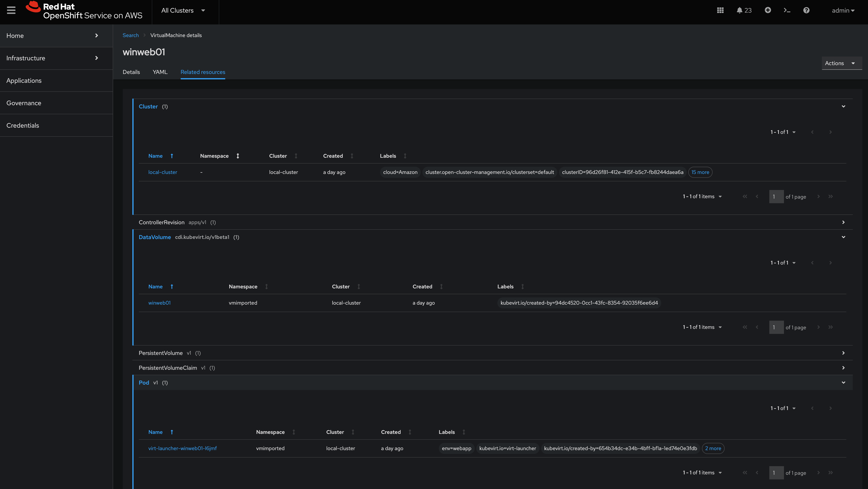Go to last page in Cluster bottom pagination
The width and height of the screenshot is (868, 489).
pyautogui.click(x=831, y=197)
